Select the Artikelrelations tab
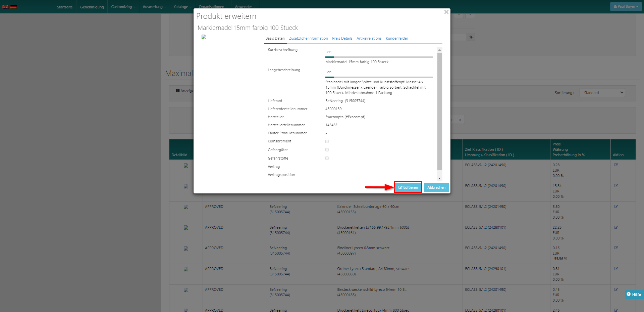 369,38
